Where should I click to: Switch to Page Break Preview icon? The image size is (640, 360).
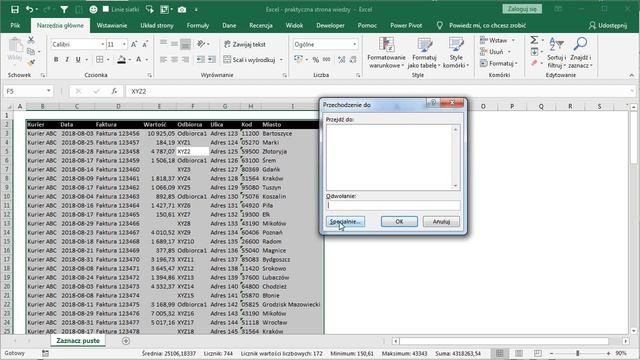pyautogui.click(x=538, y=353)
